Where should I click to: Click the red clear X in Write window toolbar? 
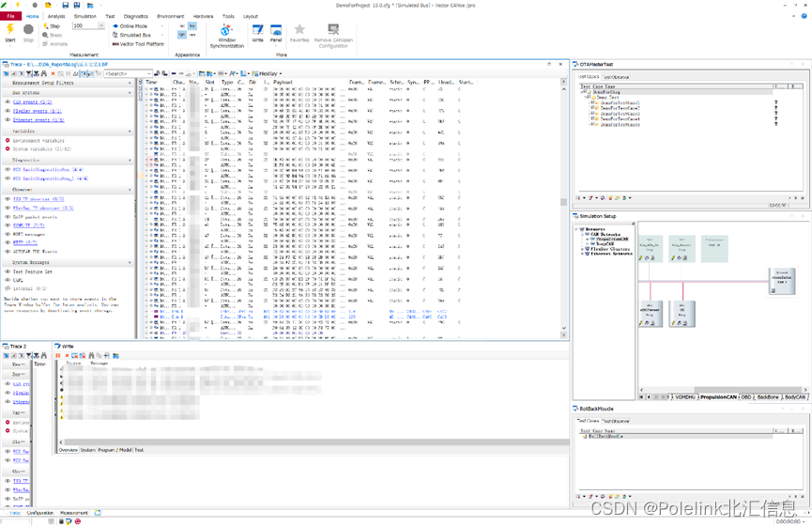pyautogui.click(x=67, y=355)
